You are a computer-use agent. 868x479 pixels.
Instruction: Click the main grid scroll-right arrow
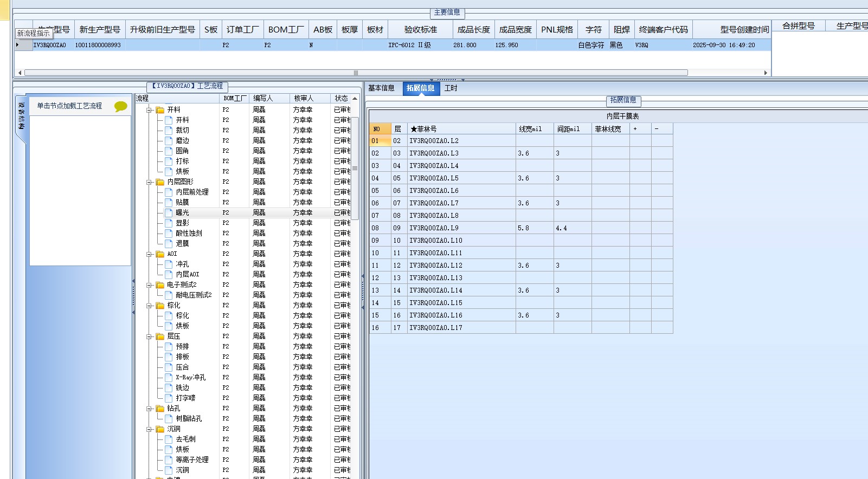coord(766,73)
